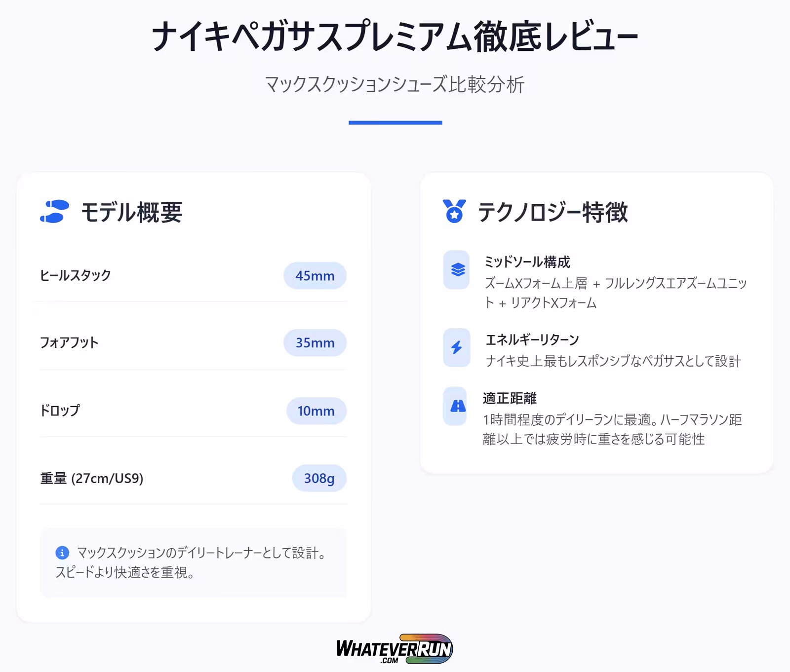Click the medal icon beside テクノロジー特徴

pyautogui.click(x=454, y=212)
